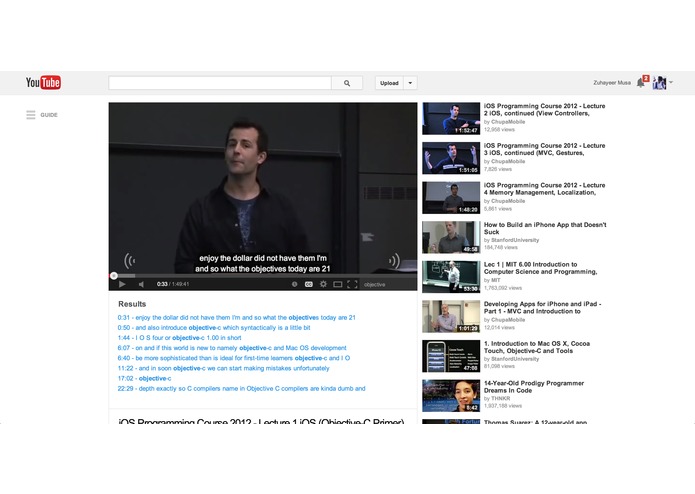Click the GUIDE label

(49, 115)
